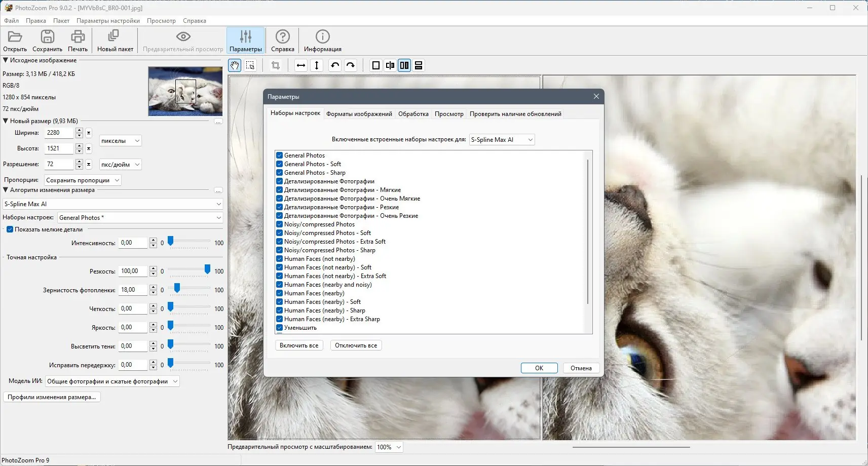Click the crop tool icon
Image resolution: width=868 pixels, height=466 pixels.
(x=276, y=65)
